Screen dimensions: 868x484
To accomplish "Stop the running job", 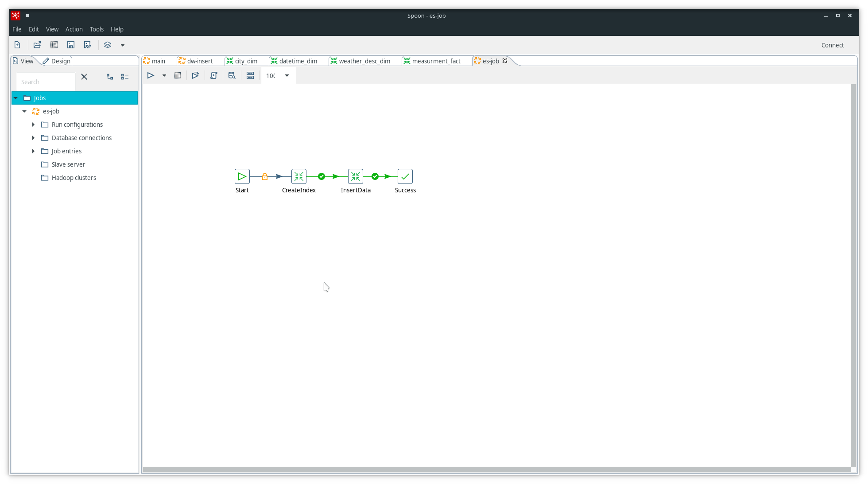I will coord(178,75).
